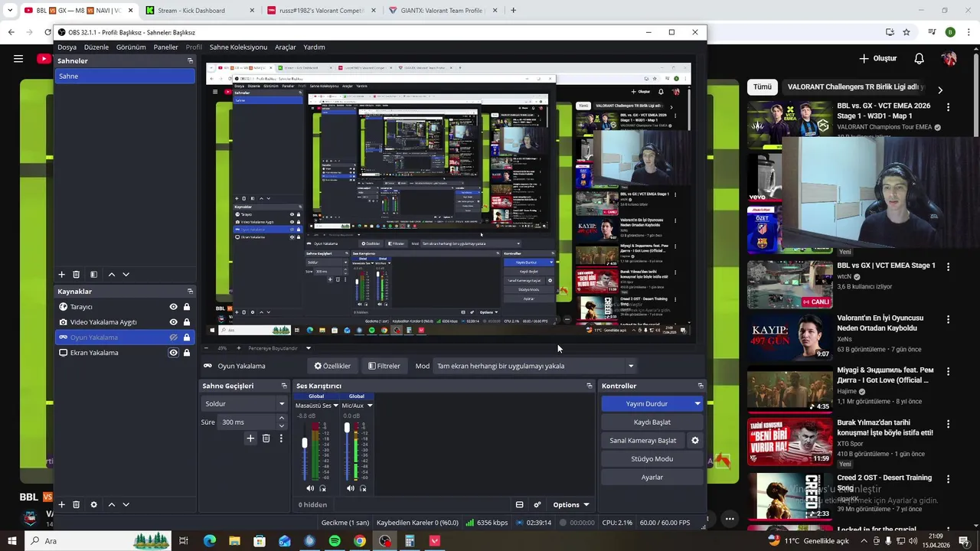Image resolution: width=980 pixels, height=551 pixels.
Task: Move selected source down in Kaynaklar
Action: pyautogui.click(x=126, y=504)
